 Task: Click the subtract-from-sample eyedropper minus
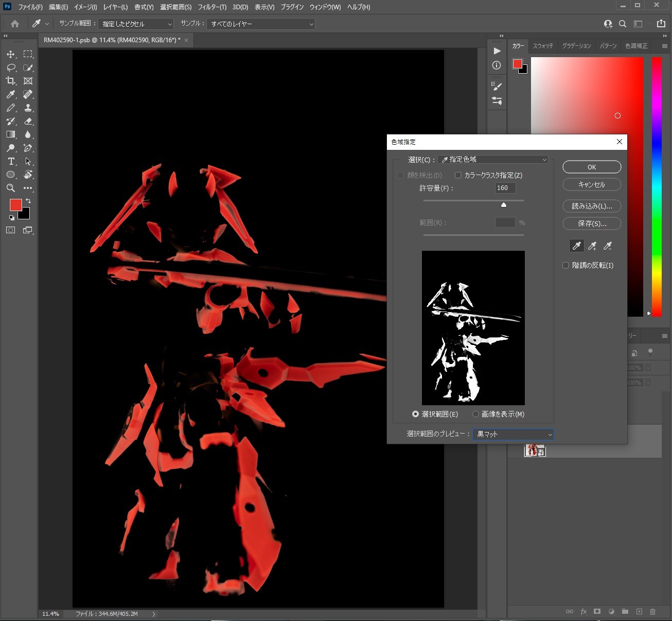[x=608, y=246]
